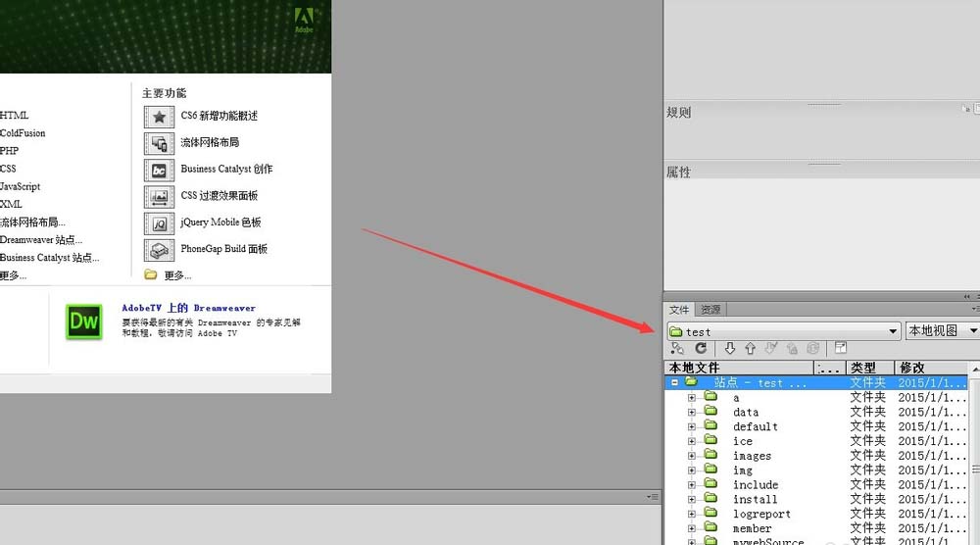Image resolution: width=980 pixels, height=545 pixels.
Task: Click the Check Out files icon
Action: [771, 348]
